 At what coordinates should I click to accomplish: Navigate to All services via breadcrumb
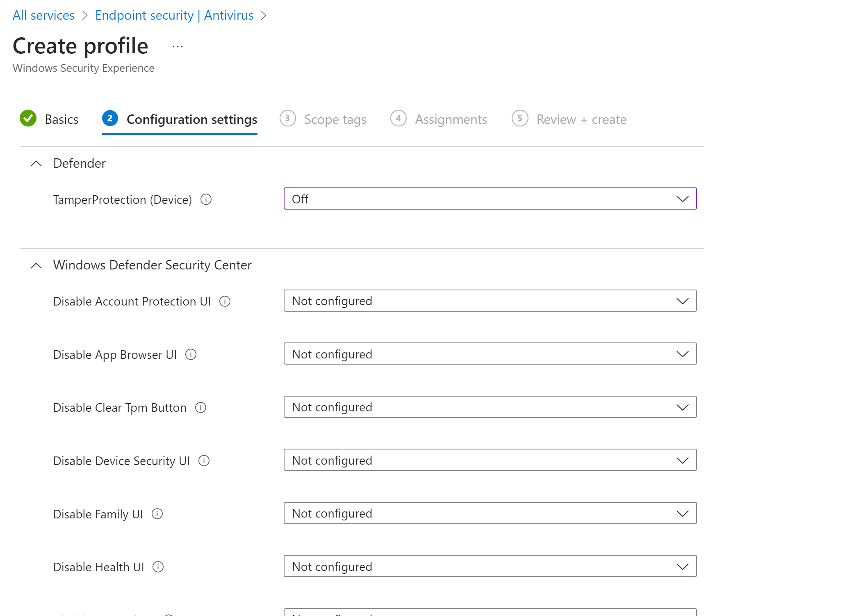(43, 15)
